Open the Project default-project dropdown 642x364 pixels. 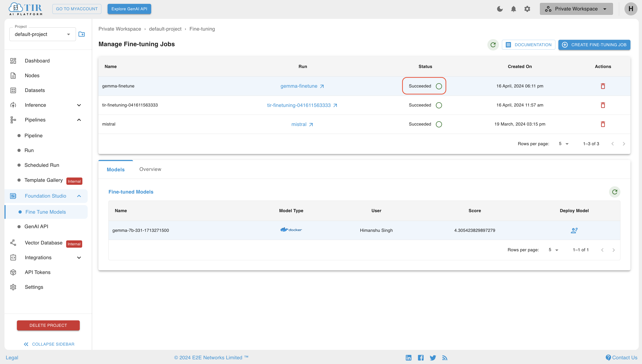pyautogui.click(x=43, y=34)
